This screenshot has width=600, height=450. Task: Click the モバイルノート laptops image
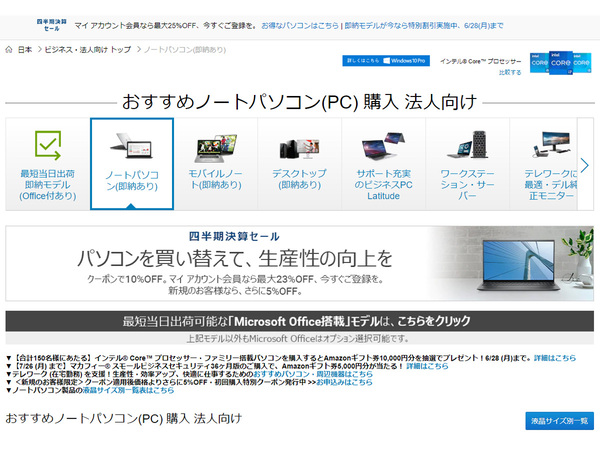[x=216, y=148]
